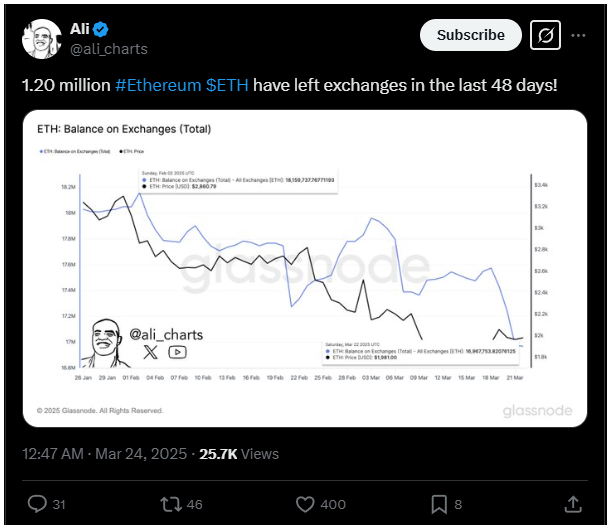This screenshot has height=529, width=611.
Task: Open the three-dot more options menu
Action: [x=578, y=35]
